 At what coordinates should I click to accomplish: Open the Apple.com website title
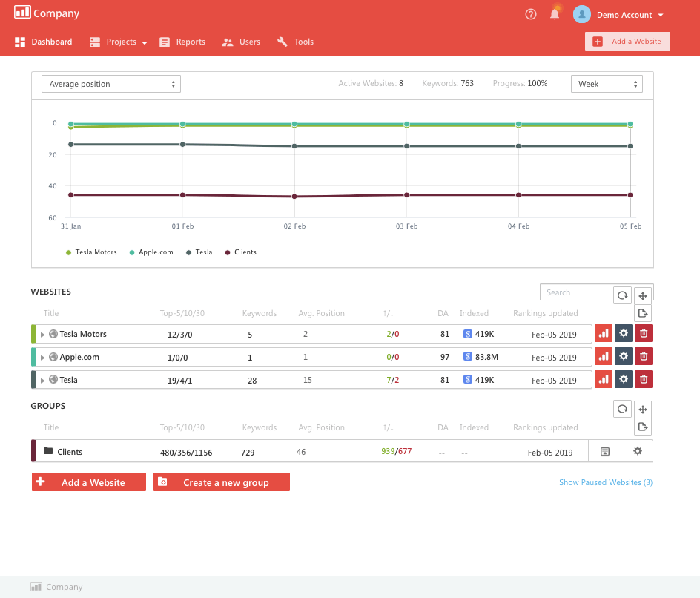pyautogui.click(x=79, y=358)
